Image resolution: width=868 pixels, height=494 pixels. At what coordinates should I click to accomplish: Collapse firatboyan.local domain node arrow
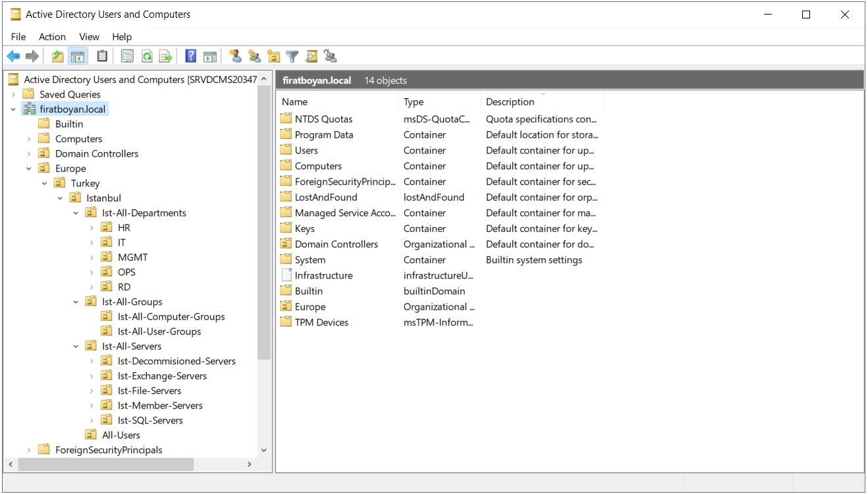coord(13,109)
